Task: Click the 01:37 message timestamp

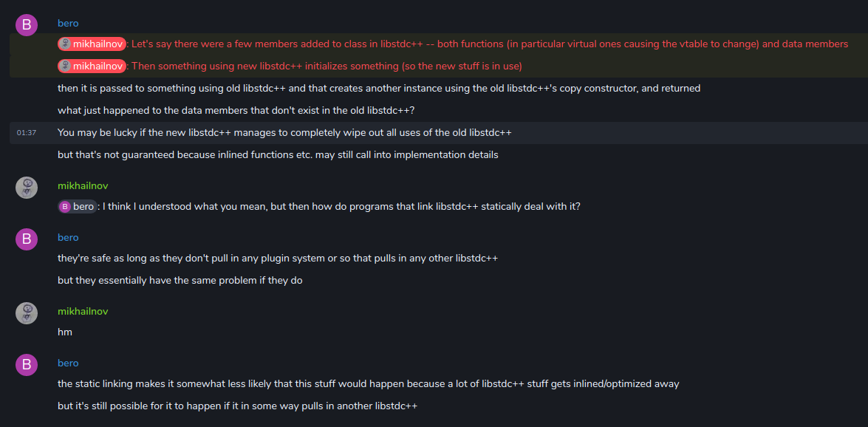Action: (27, 133)
